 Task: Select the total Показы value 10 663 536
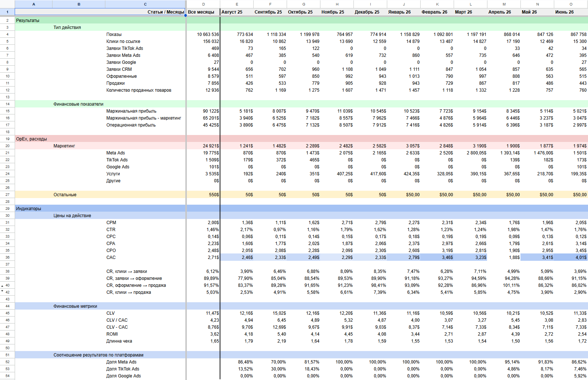pos(203,34)
